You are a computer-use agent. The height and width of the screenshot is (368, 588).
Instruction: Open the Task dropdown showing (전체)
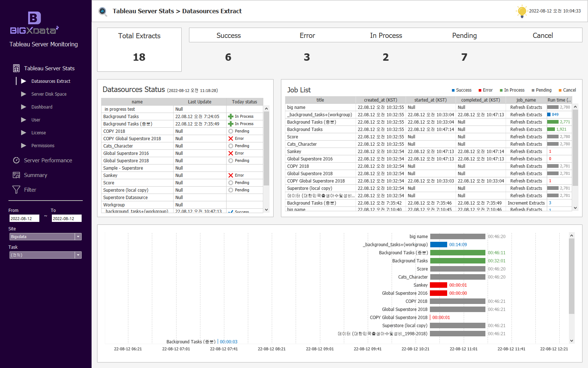click(45, 255)
